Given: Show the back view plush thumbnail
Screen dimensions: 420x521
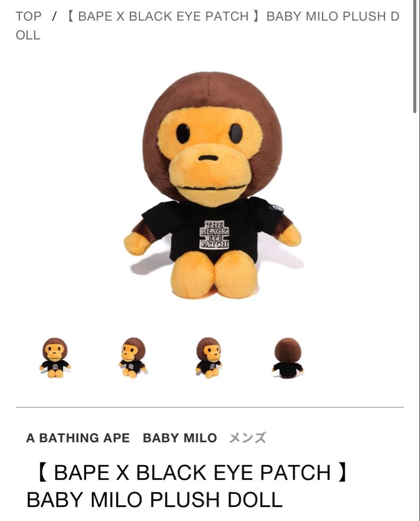Looking at the screenshot, I should (287, 358).
